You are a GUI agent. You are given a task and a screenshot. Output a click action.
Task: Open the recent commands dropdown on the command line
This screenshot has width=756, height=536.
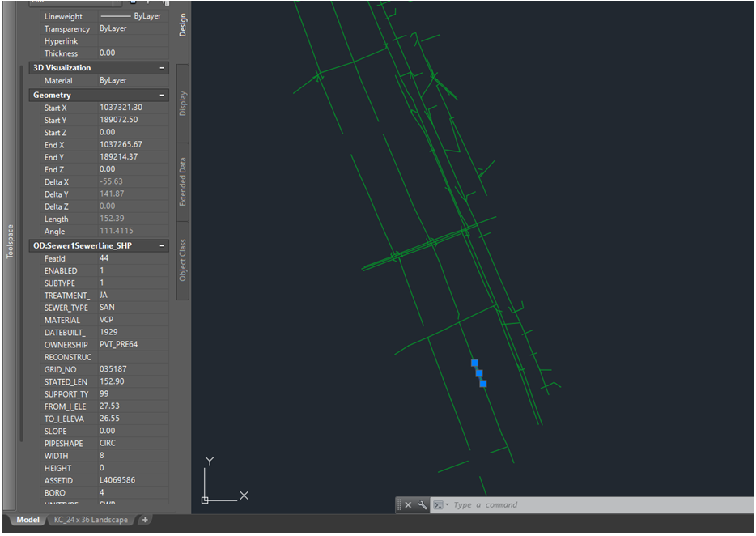click(448, 504)
